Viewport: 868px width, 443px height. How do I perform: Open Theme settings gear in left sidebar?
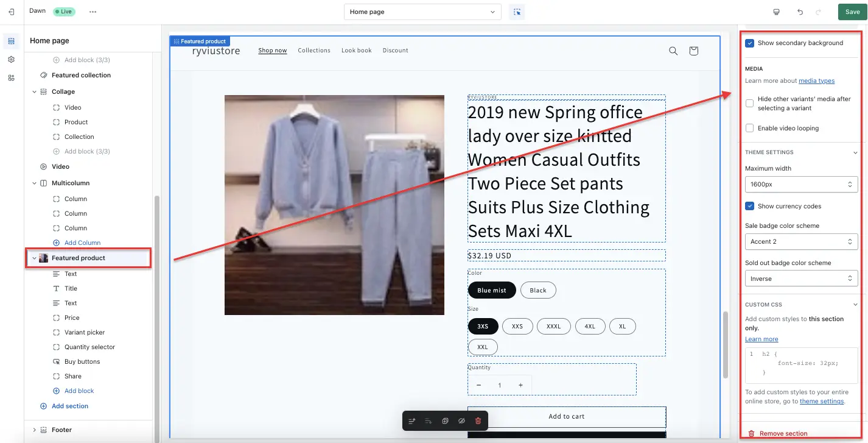pos(11,59)
